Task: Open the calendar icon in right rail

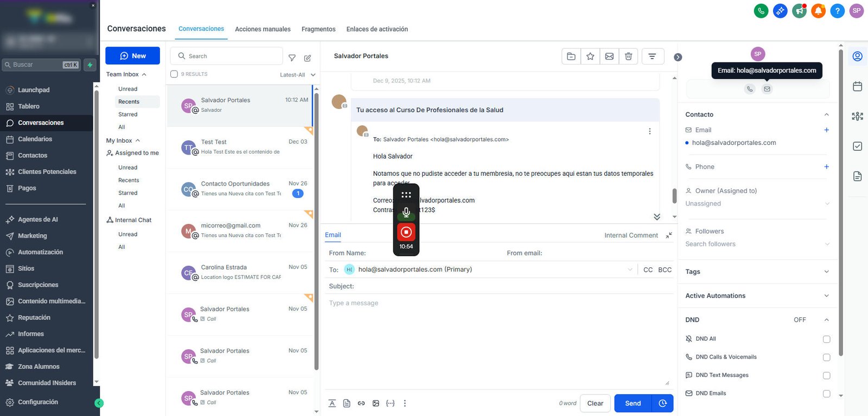Action: 858,86
